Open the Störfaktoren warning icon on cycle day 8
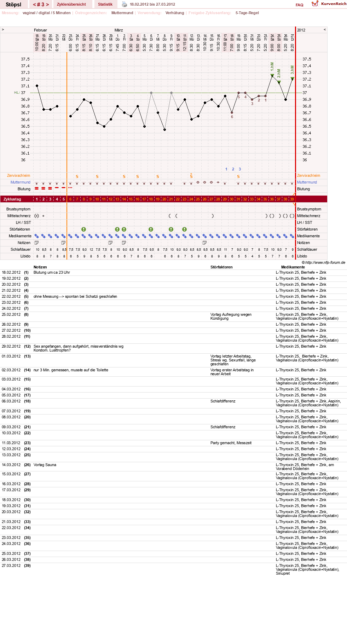The image size is (347, 644). click(84, 229)
